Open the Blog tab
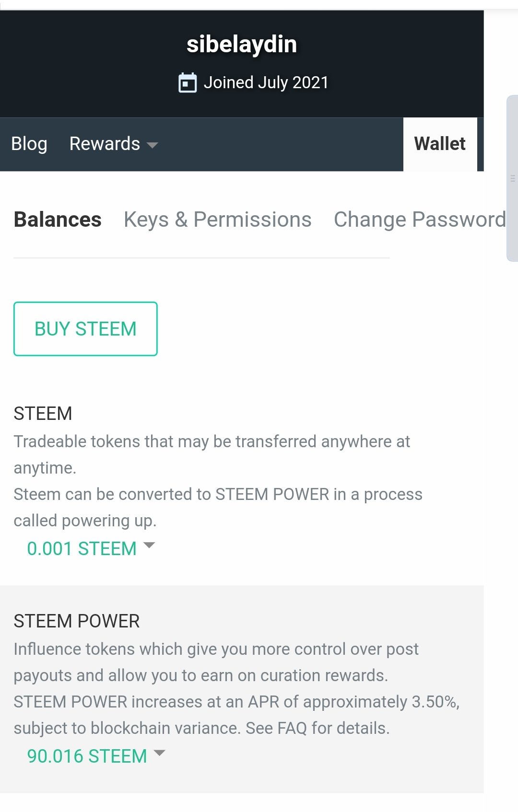 pos(29,144)
